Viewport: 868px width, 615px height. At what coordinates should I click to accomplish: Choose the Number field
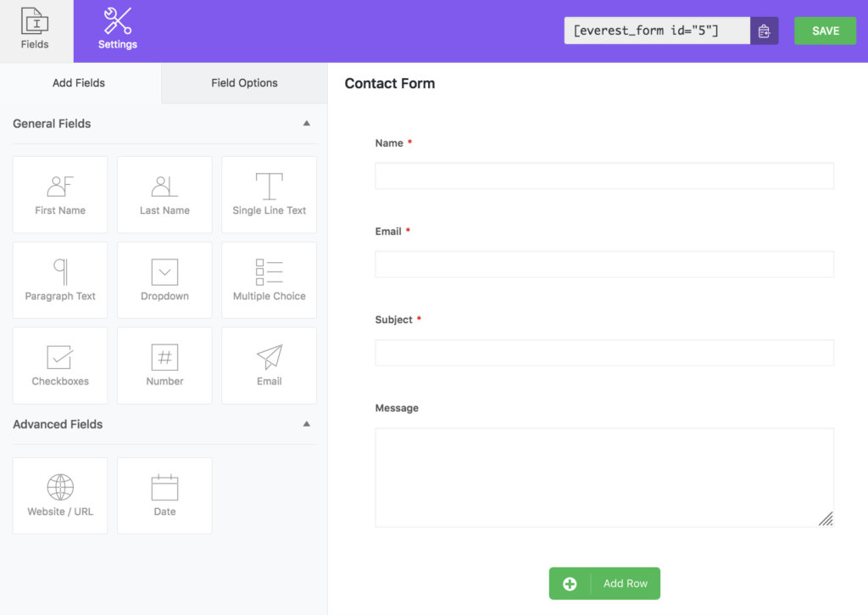click(164, 365)
